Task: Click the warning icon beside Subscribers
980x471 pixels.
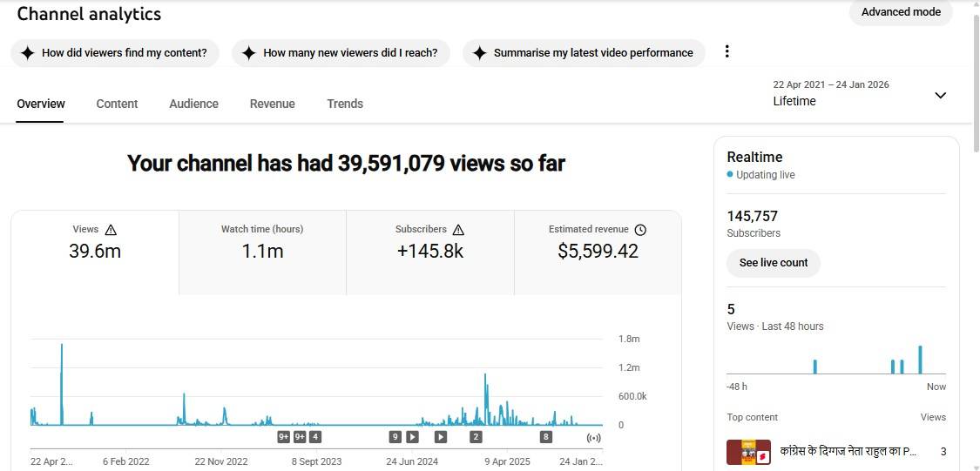Action: 458,230
